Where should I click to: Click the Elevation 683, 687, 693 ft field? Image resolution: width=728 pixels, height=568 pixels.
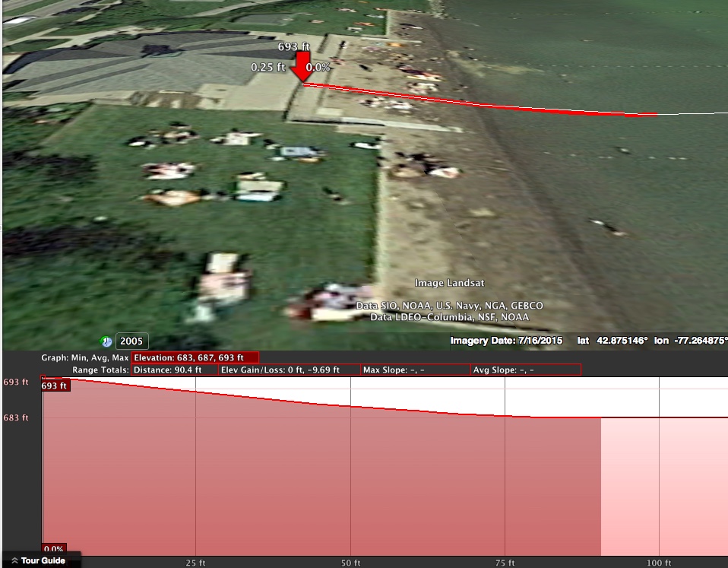coord(195,357)
